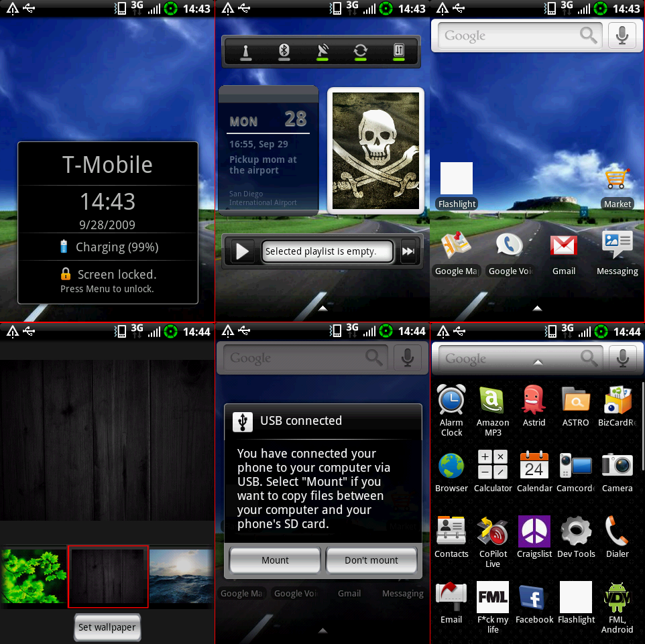Play music in the playlist widget

click(242, 251)
